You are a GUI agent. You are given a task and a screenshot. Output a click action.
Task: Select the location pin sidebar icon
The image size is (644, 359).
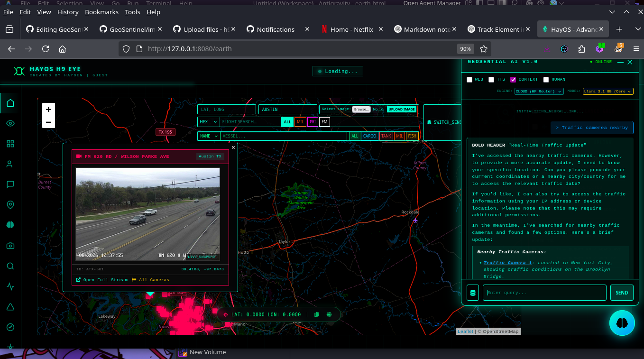pyautogui.click(x=10, y=205)
